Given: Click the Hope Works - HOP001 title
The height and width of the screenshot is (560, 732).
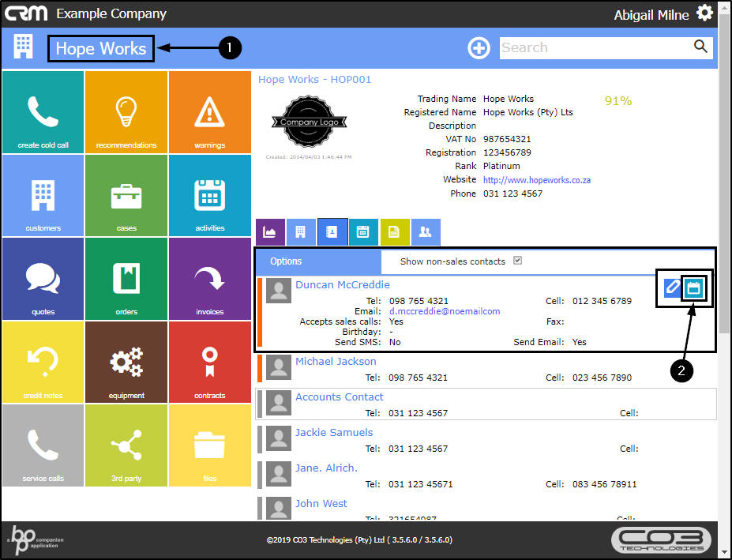Looking at the screenshot, I should point(314,80).
